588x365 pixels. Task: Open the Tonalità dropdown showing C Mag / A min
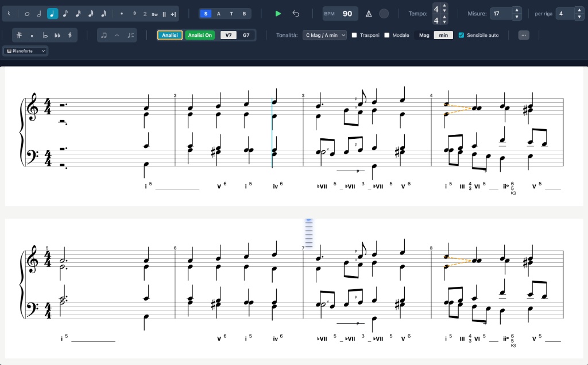325,35
